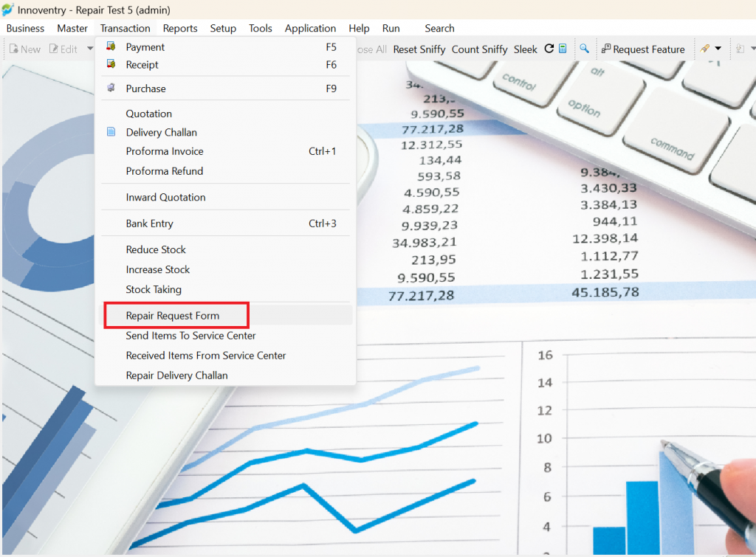Click the Sleek toolbar item
Image resolution: width=756 pixels, height=557 pixels.
pos(525,49)
